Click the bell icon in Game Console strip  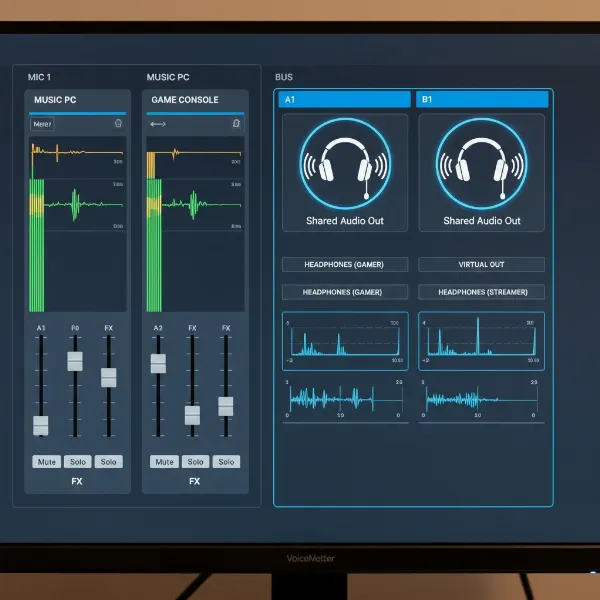236,123
